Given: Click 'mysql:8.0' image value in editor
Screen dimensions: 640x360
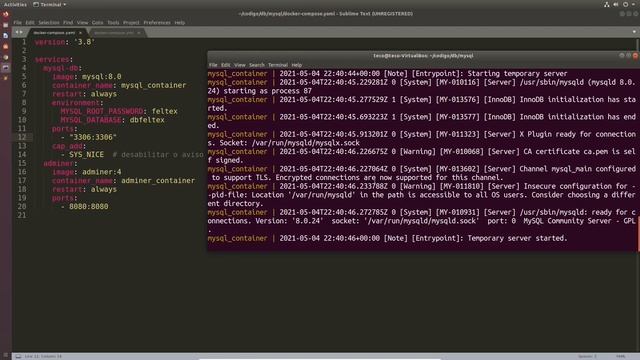Looking at the screenshot, I should click(102, 77).
